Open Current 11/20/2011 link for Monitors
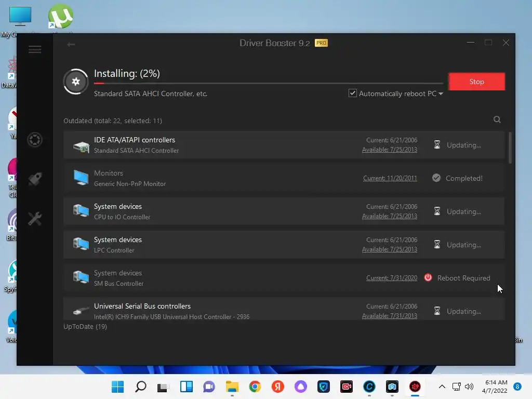The image size is (532, 399). 390,178
